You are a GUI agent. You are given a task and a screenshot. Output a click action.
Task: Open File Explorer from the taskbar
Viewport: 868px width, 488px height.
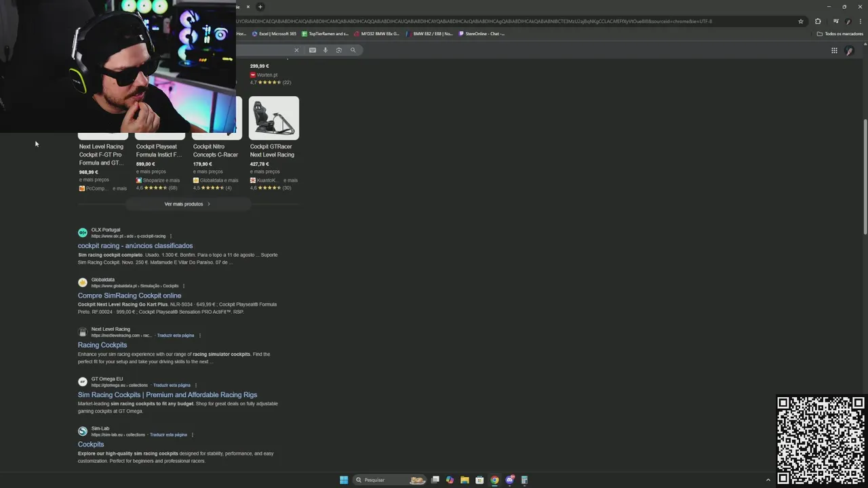click(465, 480)
